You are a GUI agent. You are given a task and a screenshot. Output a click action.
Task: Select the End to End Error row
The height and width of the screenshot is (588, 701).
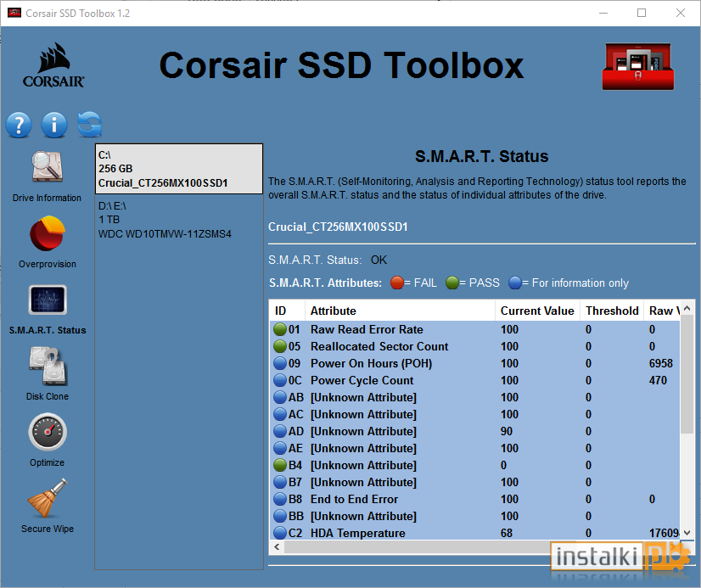coord(474,499)
